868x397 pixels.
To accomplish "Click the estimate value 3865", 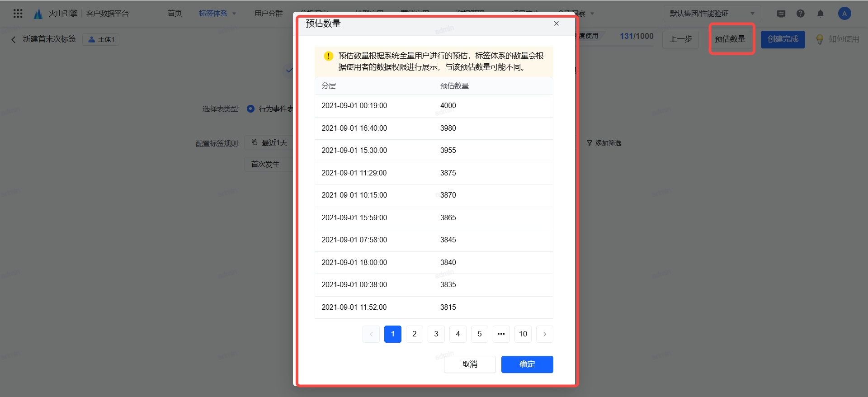I will pyautogui.click(x=448, y=218).
